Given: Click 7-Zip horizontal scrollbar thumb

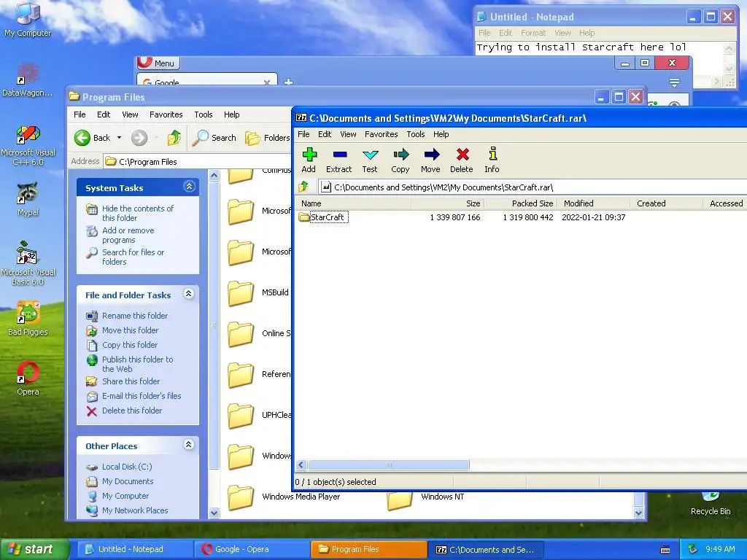Looking at the screenshot, I should (x=388, y=464).
